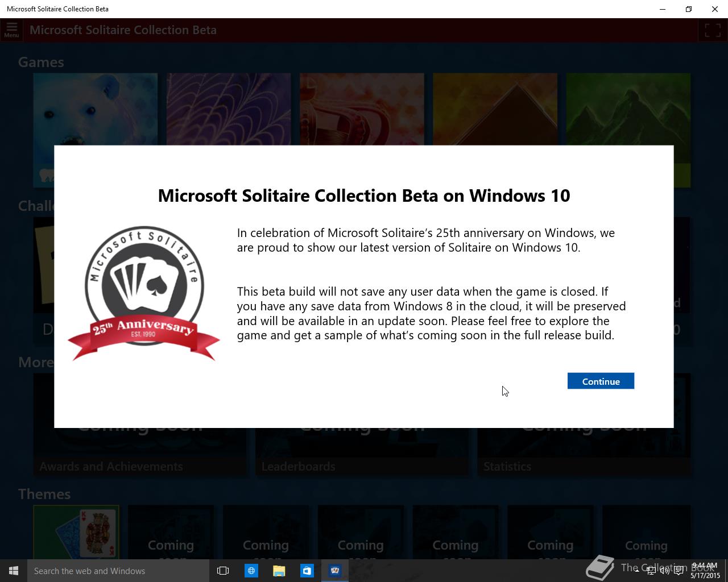Minimize the Solitaire Collection window
Image resolution: width=728 pixels, height=582 pixels.
point(663,9)
